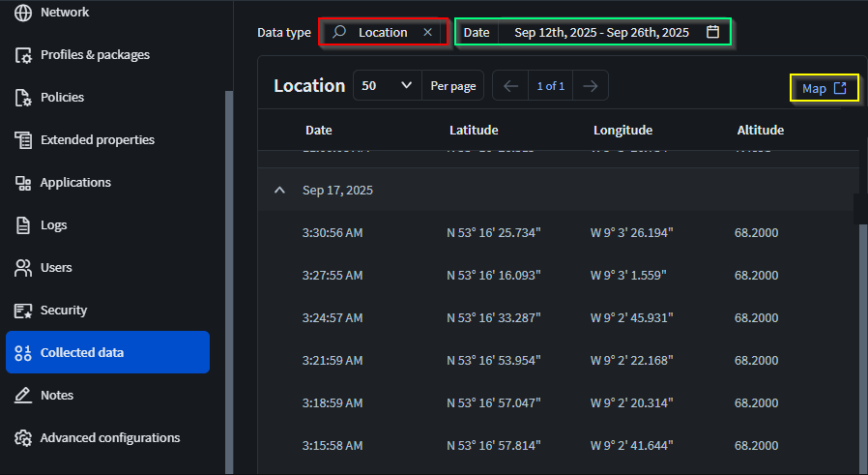The height and width of the screenshot is (475, 868).
Task: Go to next page of results
Action: pyautogui.click(x=590, y=85)
